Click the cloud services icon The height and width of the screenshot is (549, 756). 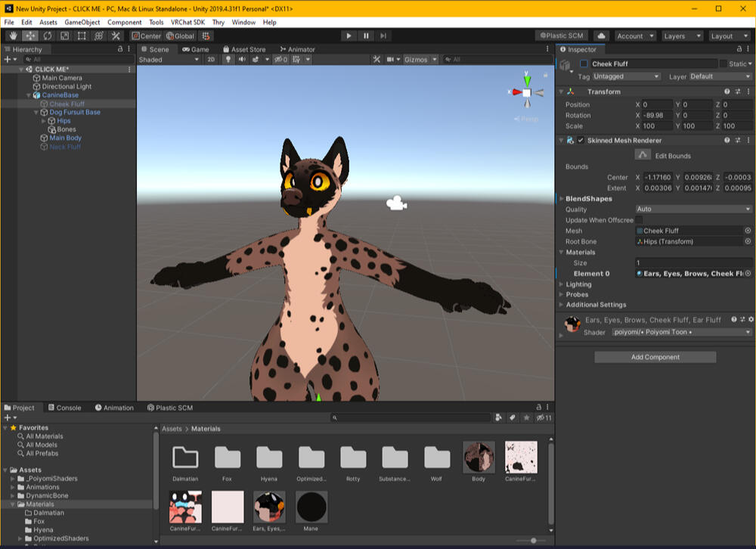[x=601, y=36]
